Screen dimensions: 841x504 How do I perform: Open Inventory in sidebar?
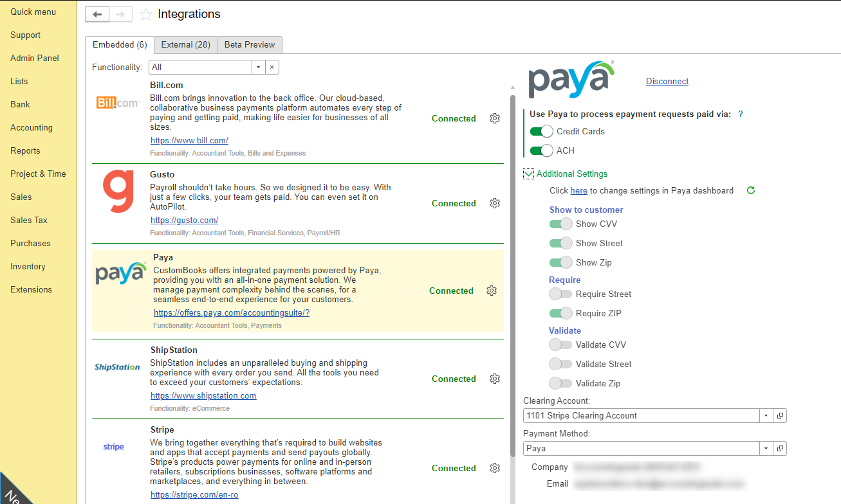[28, 266]
